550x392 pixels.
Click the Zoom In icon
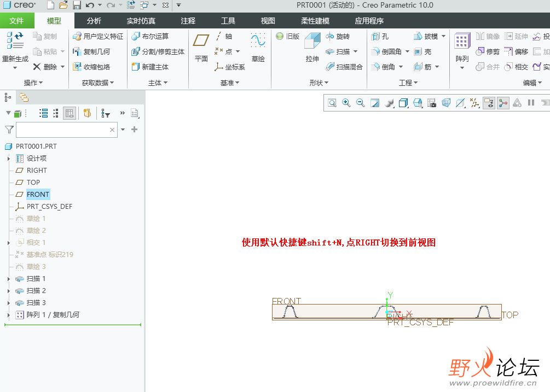346,103
